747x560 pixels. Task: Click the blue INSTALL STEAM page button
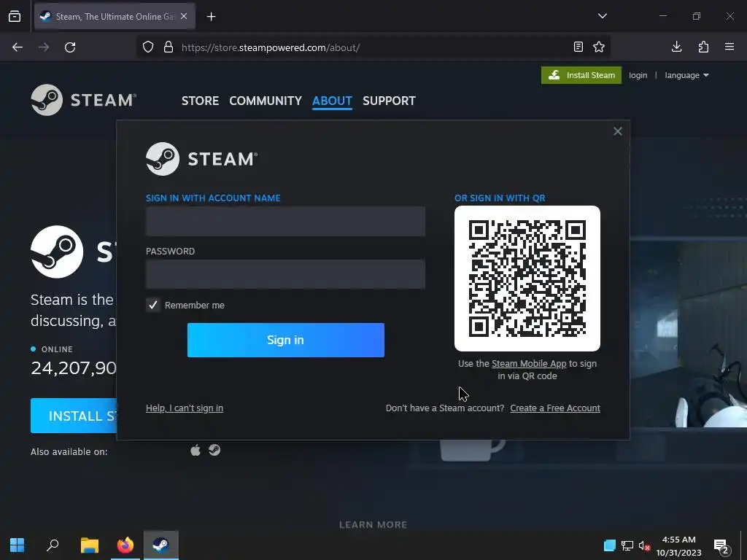coord(74,416)
